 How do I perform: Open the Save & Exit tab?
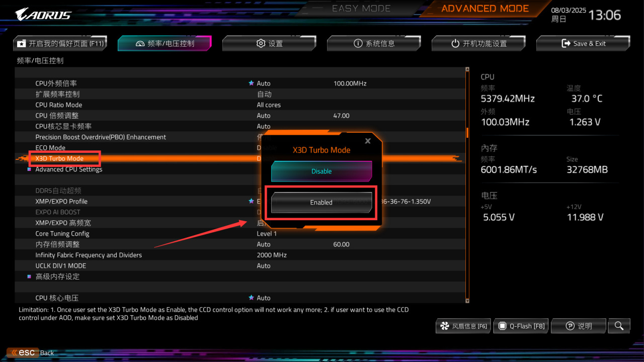[x=583, y=44]
